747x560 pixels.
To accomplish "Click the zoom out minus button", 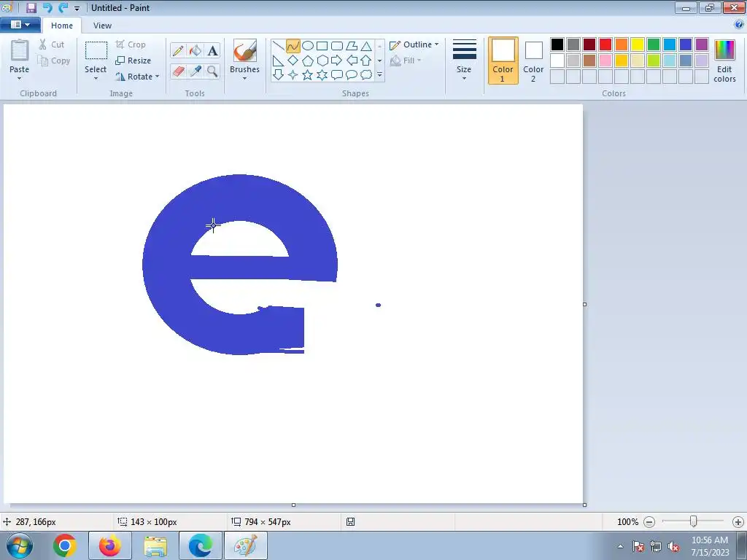I will [x=649, y=522].
